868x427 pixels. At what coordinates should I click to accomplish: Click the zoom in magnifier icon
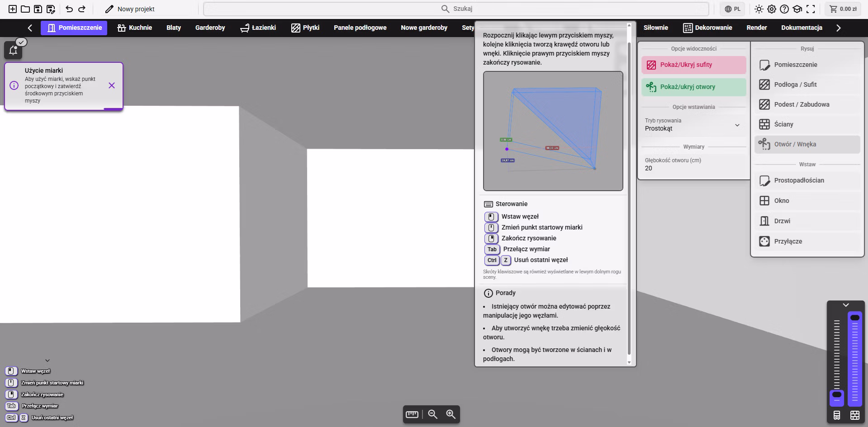click(x=451, y=414)
